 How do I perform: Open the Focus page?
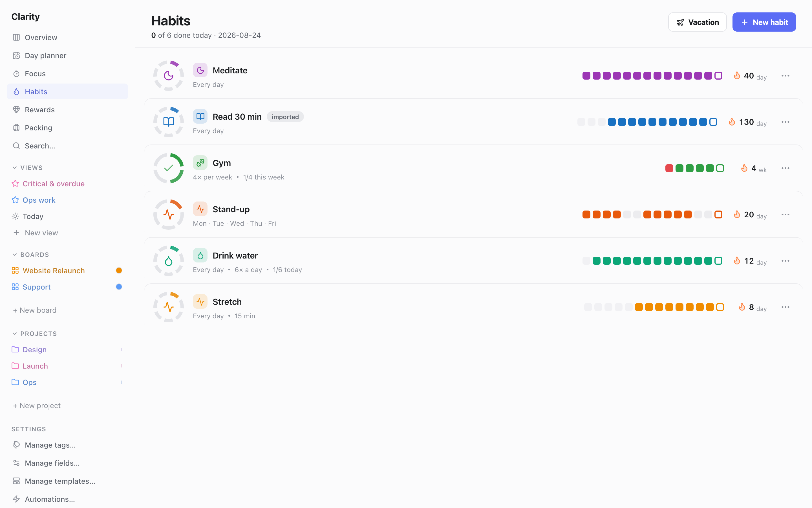pyautogui.click(x=67, y=74)
